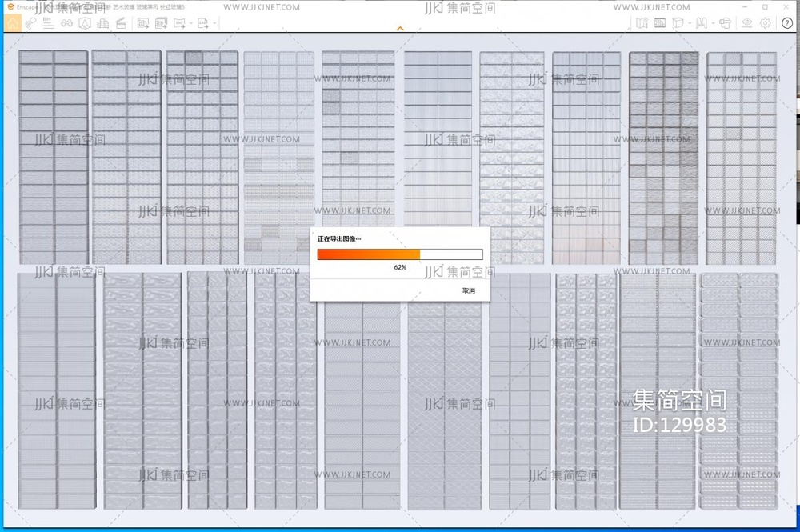This screenshot has width=800, height=532.
Task: Click the 取消 cancel button in dialog
Action: [469, 290]
